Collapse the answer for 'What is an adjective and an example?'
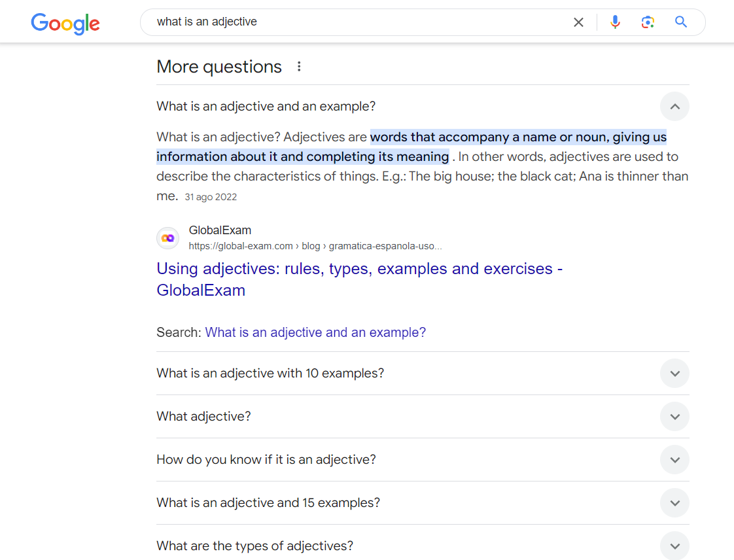The height and width of the screenshot is (560, 734). pos(674,106)
